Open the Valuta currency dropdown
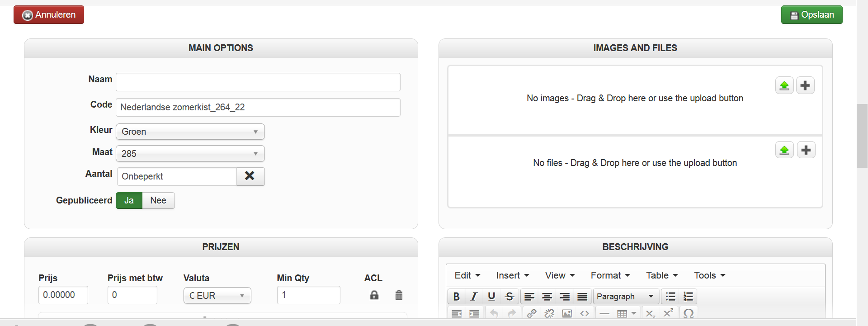Screen dimensions: 868x326 pos(217,296)
